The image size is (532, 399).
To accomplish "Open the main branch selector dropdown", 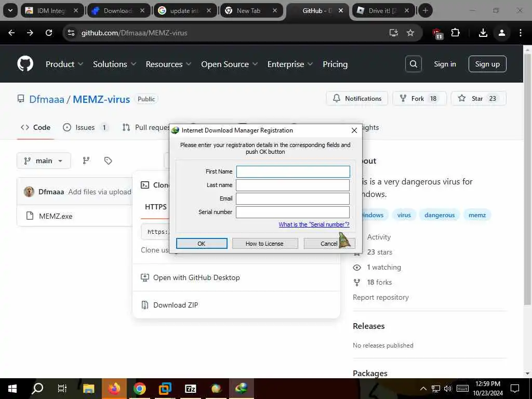I will (44, 161).
